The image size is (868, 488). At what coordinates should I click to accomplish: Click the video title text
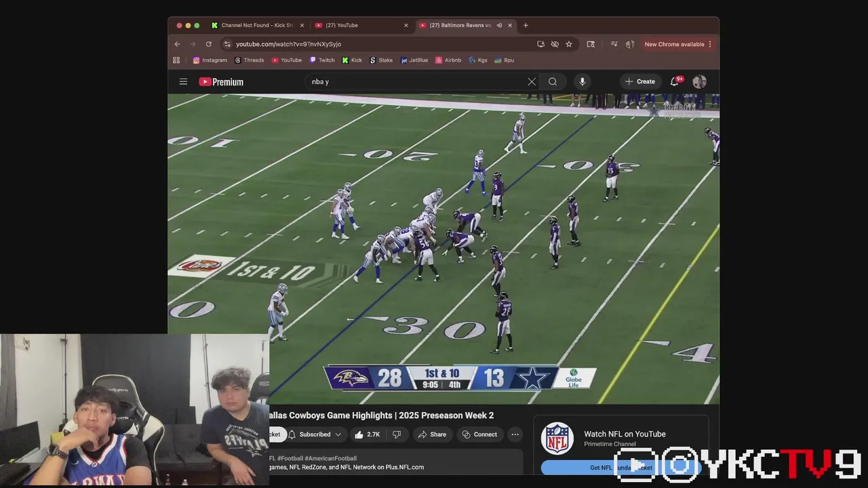point(382,415)
